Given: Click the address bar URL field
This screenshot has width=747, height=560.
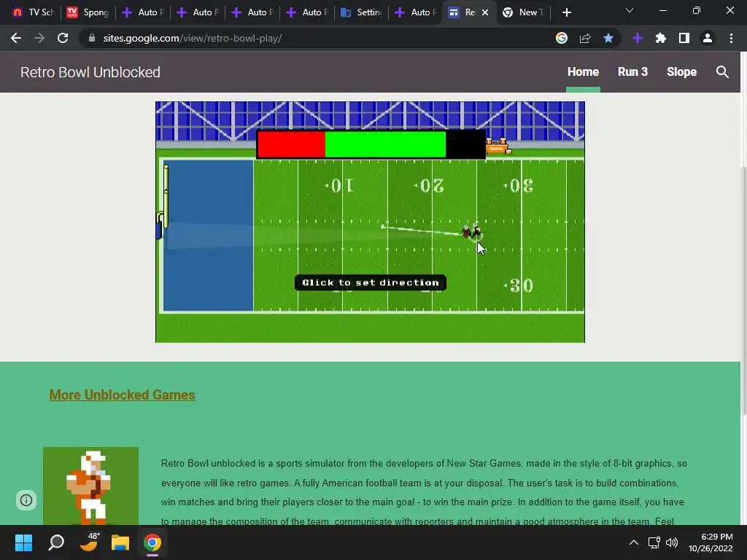Looking at the screenshot, I should [314, 38].
